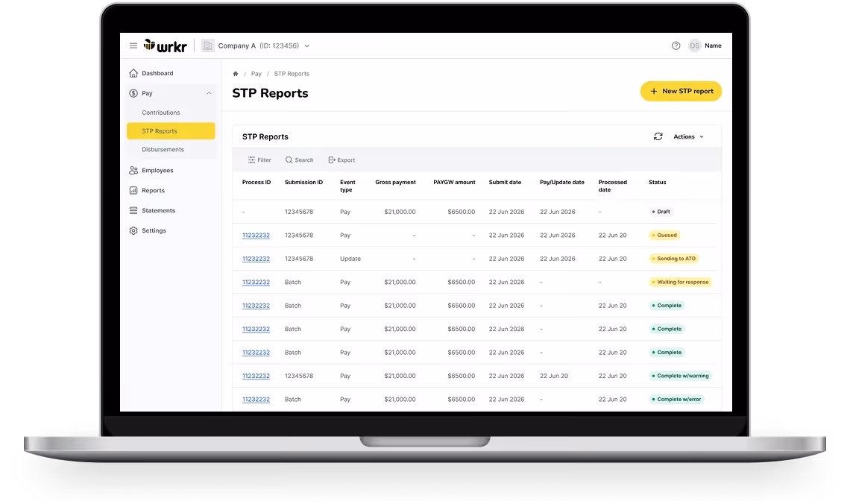Click the STP Reports breadcrumb

[x=292, y=74]
